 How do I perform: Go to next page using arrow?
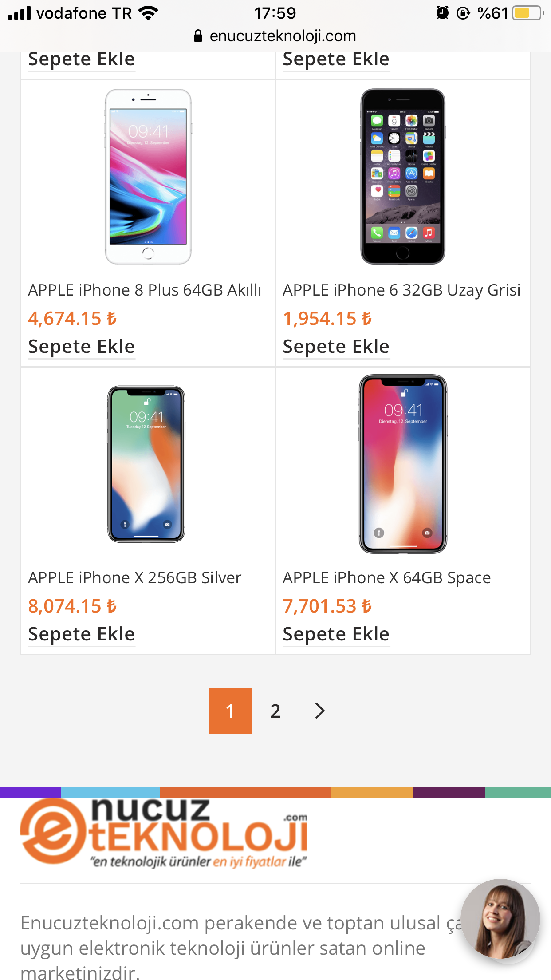[x=319, y=711]
